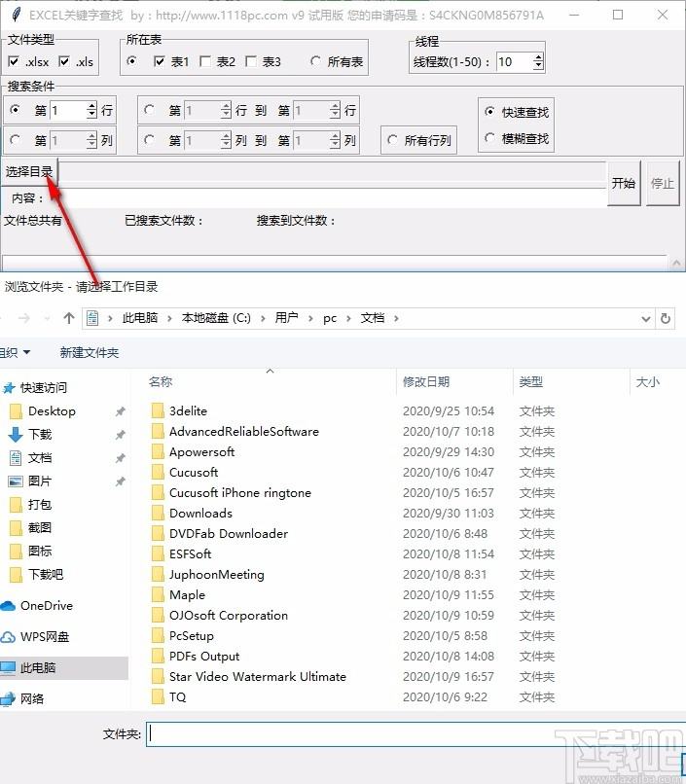Choose the 快速查找 search mode

[x=489, y=112]
